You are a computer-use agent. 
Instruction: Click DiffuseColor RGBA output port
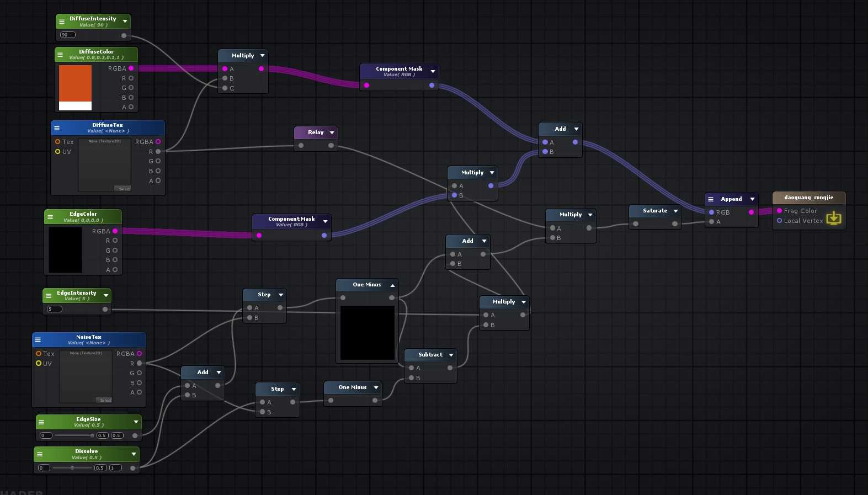[x=131, y=68]
